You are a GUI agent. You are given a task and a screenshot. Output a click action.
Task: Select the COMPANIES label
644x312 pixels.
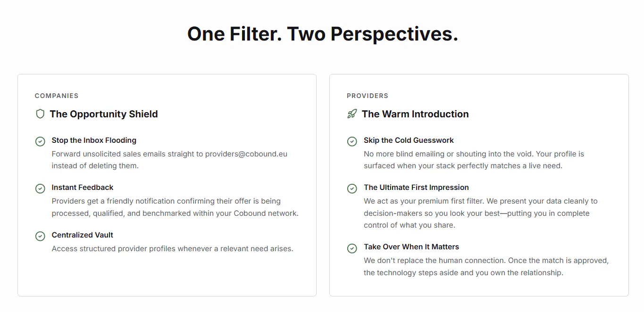(57, 96)
